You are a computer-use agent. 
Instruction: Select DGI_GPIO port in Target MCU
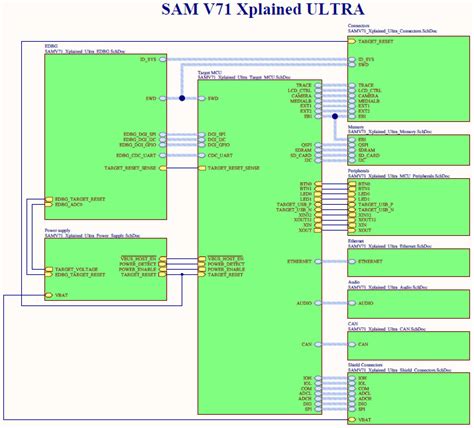pyautogui.click(x=202, y=145)
